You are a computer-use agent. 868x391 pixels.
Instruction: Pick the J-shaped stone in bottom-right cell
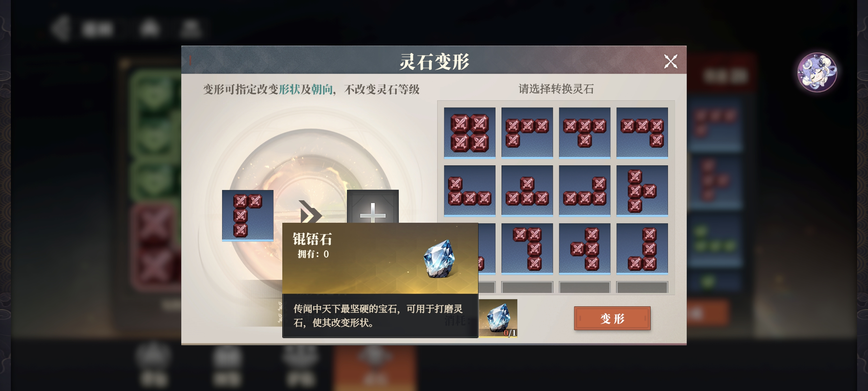coord(642,248)
